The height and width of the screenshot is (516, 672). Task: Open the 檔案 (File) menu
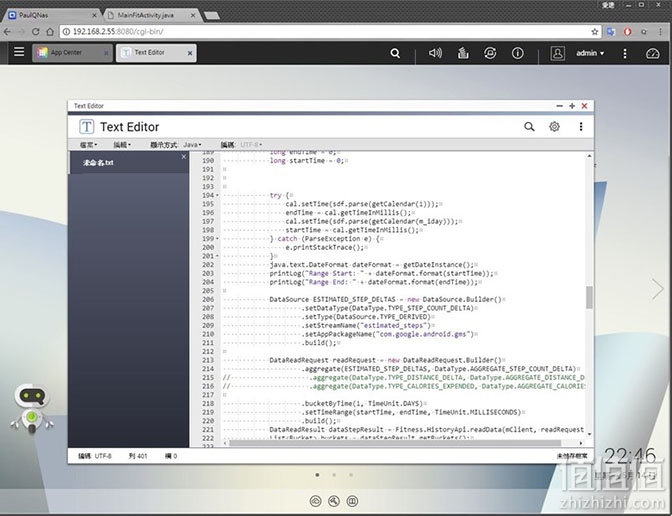coord(89,145)
